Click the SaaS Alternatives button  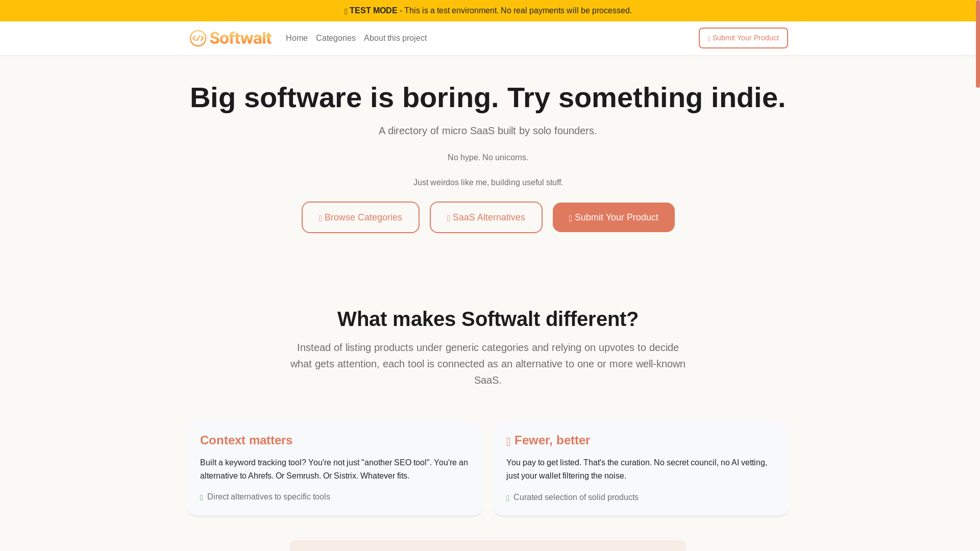click(x=486, y=217)
